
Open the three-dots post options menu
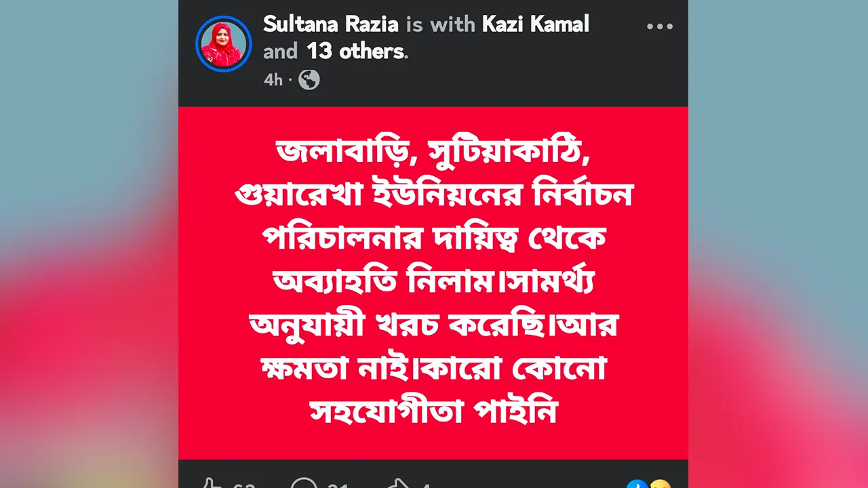pyautogui.click(x=659, y=26)
